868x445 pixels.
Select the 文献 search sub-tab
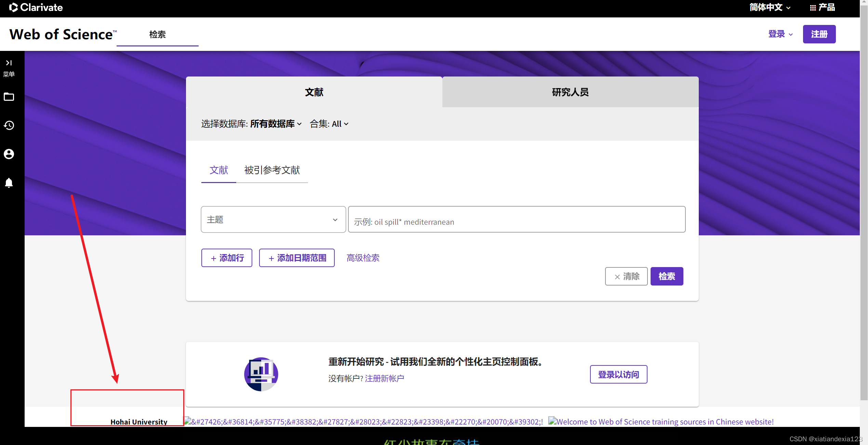click(219, 170)
